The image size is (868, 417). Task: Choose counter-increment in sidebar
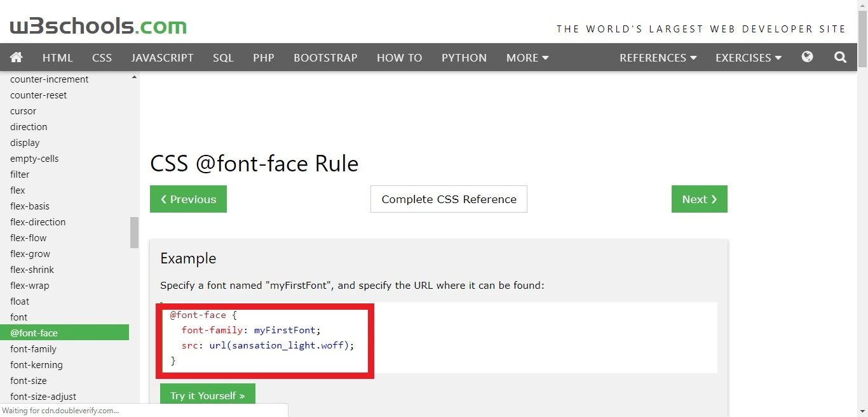(x=49, y=79)
